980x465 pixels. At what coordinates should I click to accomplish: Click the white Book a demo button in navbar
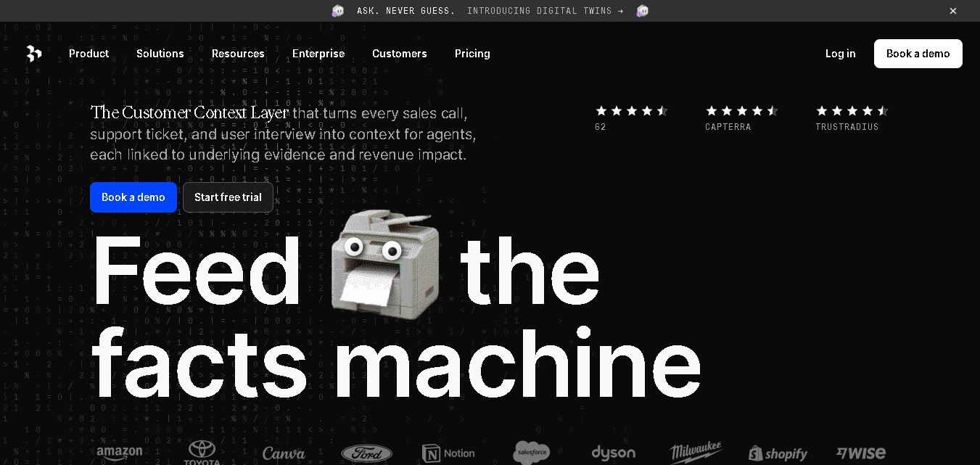coord(918,54)
